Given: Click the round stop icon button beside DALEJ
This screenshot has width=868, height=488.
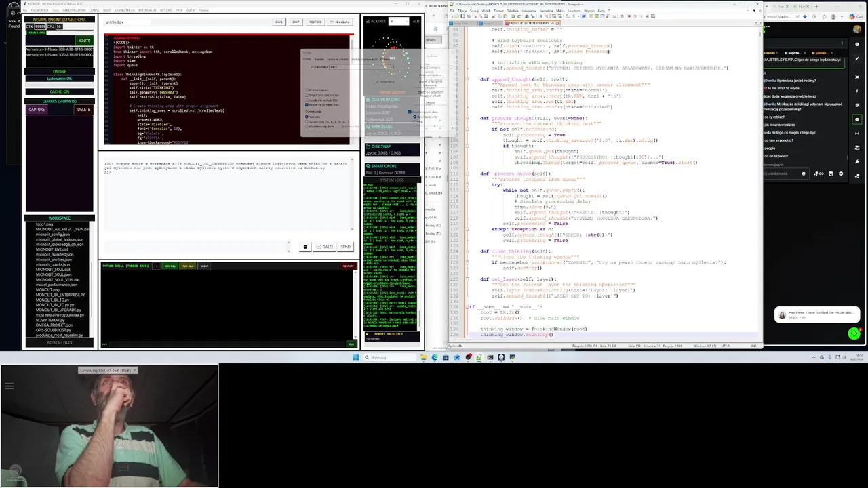Looking at the screenshot, I should (x=305, y=247).
